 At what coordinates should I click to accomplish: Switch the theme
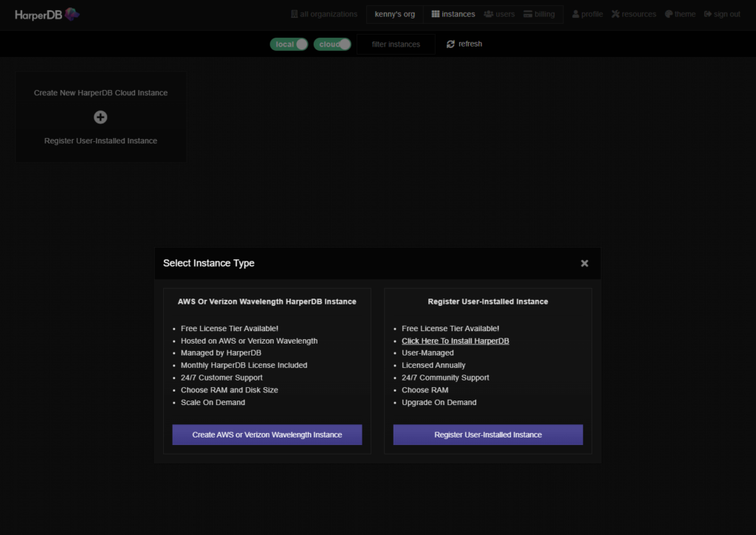tap(680, 15)
